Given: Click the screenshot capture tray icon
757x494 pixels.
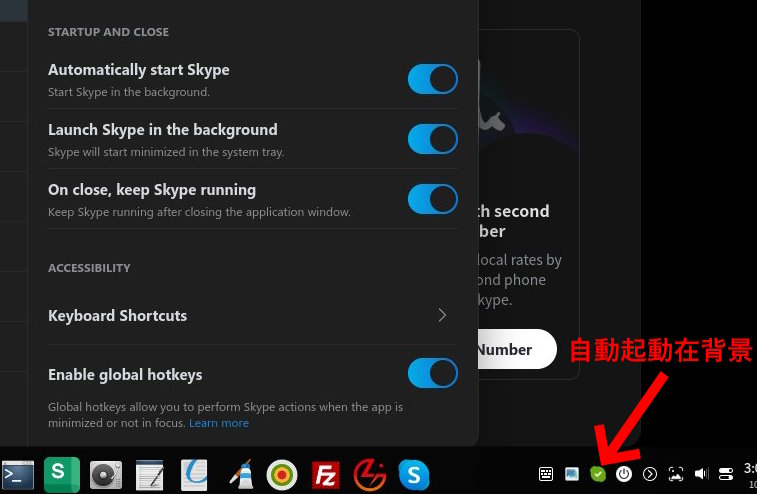Looking at the screenshot, I should [x=676, y=474].
